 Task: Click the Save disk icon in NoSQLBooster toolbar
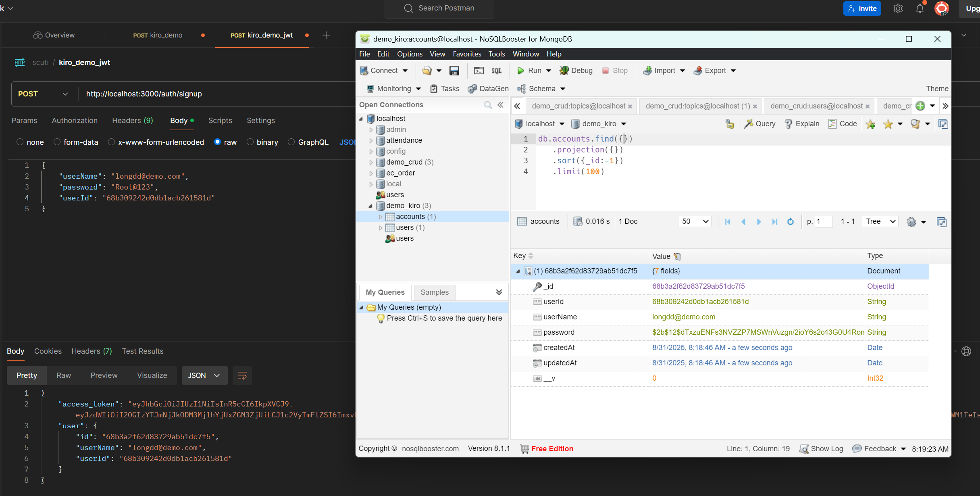tap(454, 71)
